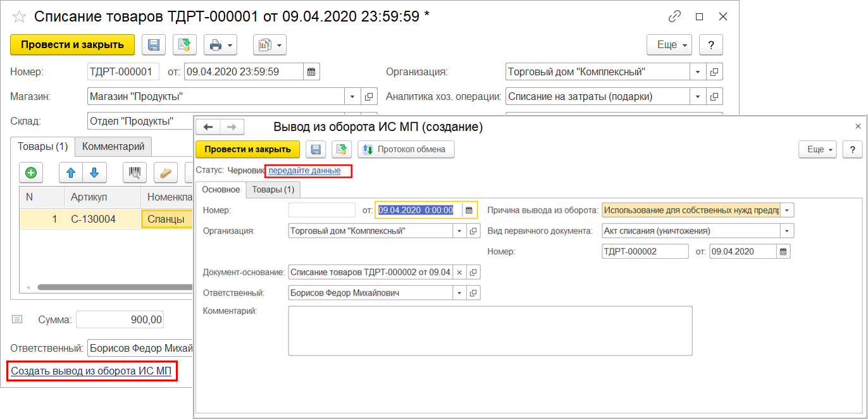Click barcode scan icon in goods toolbar
868x420 pixels.
[x=135, y=171]
